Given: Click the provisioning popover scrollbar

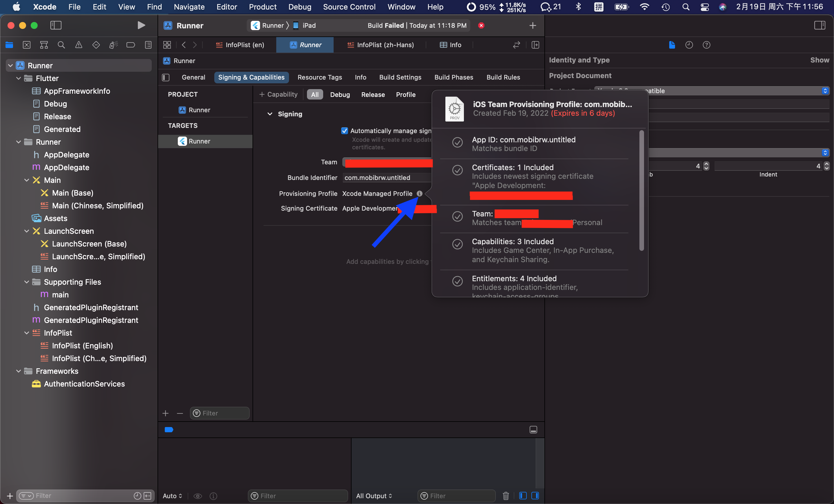Looking at the screenshot, I should click(x=641, y=191).
